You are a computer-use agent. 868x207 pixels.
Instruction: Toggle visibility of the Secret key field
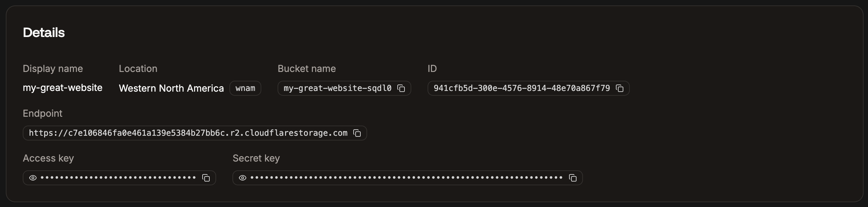(242, 177)
